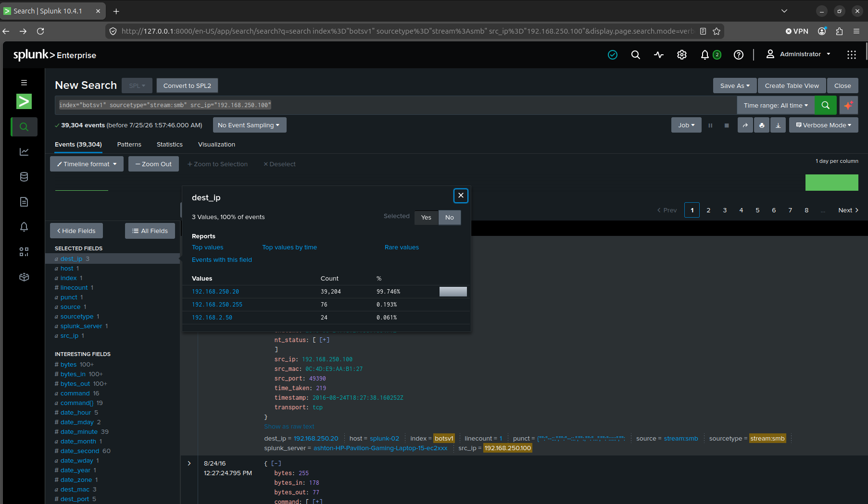Click Create Table View button

(792, 86)
